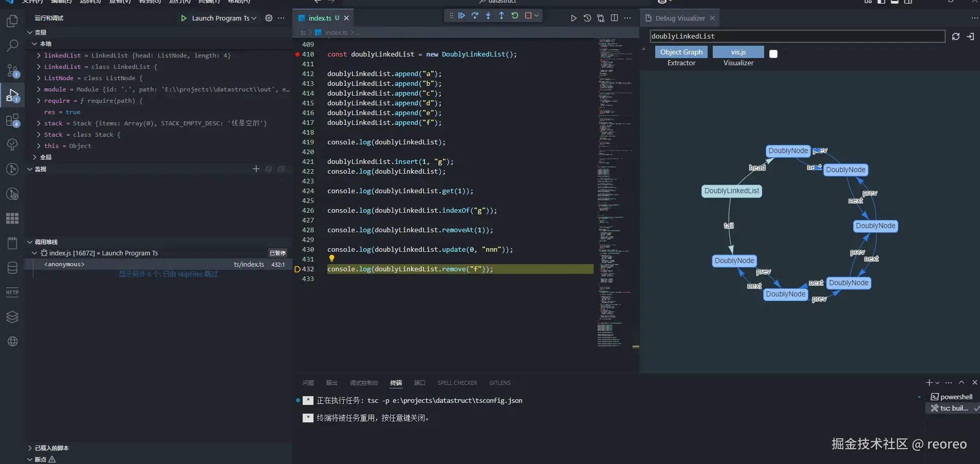Collapse the 监视 watch section
This screenshot has height=464, width=980.
point(30,169)
